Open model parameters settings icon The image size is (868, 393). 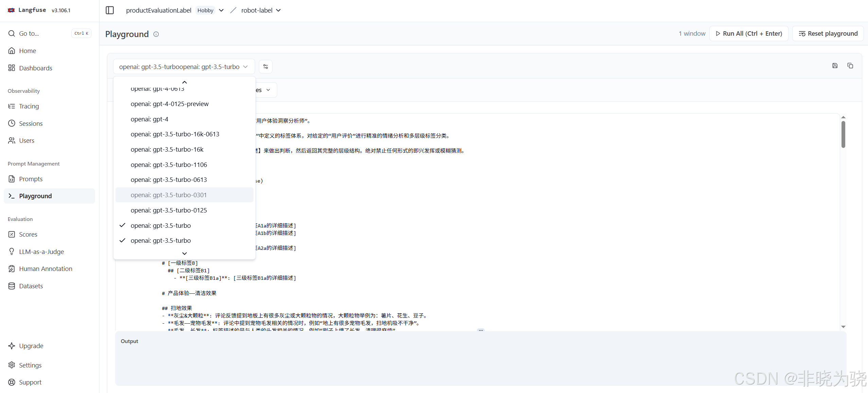[x=266, y=67]
